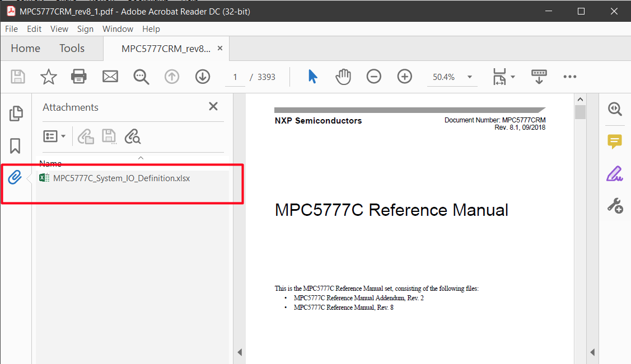Open Fill & Sign from the right panel

(x=615, y=174)
